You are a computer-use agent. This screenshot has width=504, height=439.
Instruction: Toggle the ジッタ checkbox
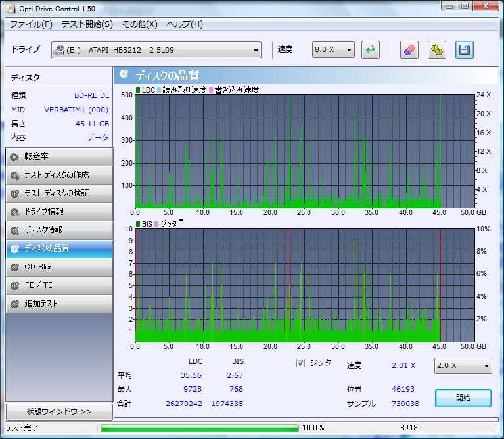point(301,363)
